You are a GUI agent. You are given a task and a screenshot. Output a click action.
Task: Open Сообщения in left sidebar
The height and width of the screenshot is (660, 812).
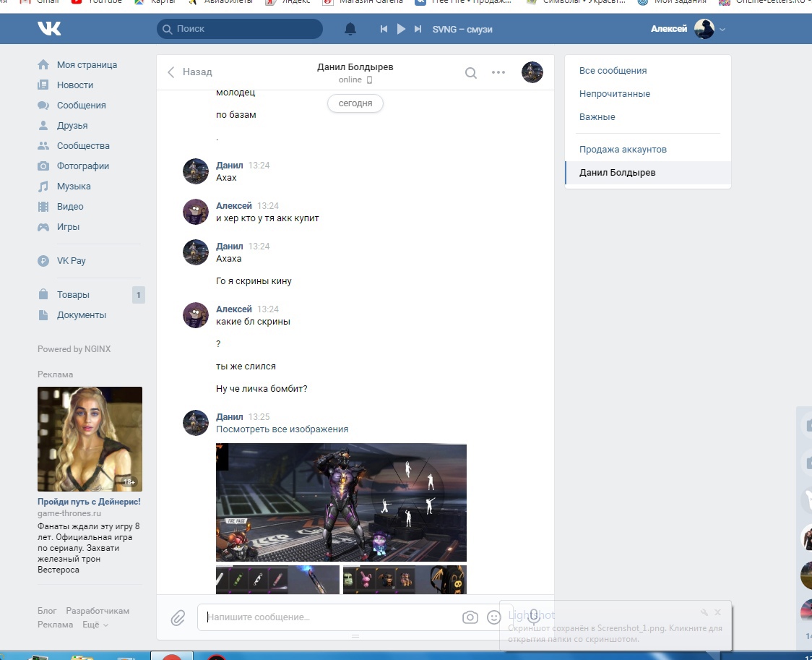(x=81, y=106)
